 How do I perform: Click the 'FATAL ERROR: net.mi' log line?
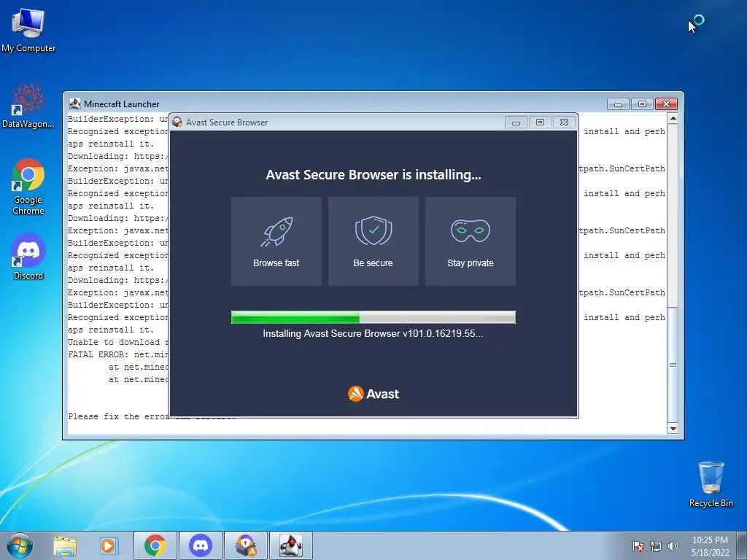point(118,355)
